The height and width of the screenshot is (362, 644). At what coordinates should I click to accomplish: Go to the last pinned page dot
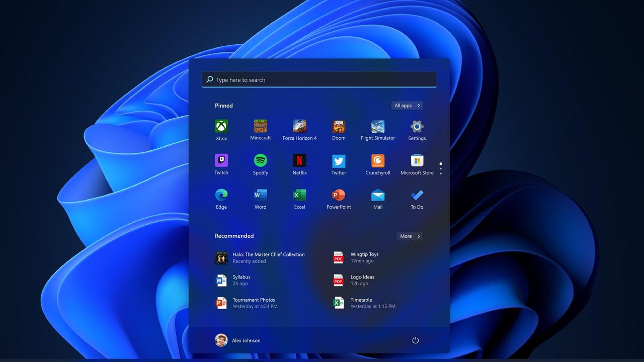point(441,173)
